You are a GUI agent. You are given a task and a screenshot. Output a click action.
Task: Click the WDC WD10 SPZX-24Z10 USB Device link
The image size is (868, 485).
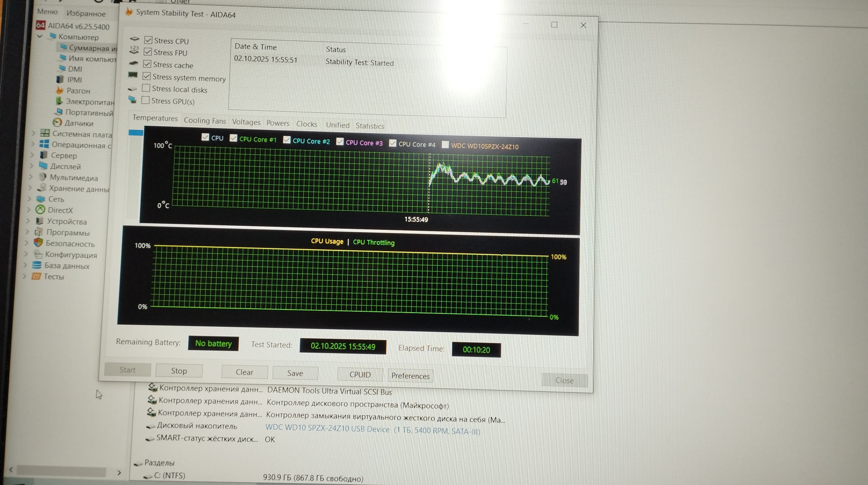pyautogui.click(x=327, y=428)
